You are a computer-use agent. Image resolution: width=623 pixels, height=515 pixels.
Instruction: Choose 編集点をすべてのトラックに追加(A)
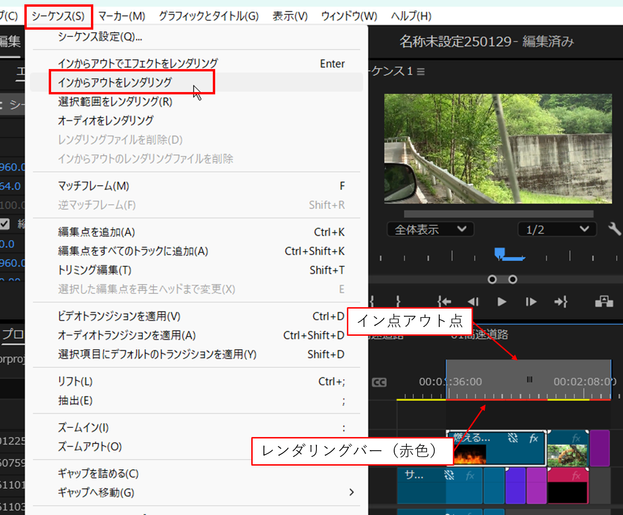196,251
